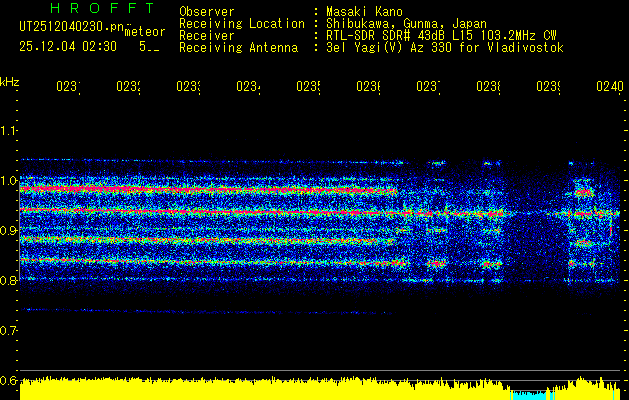Click the date stamp 25.12.04 02:30

click(x=68, y=47)
